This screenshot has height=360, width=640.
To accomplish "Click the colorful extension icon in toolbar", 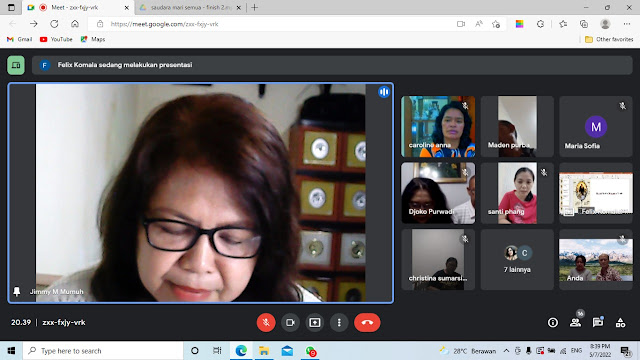I will (519, 24).
